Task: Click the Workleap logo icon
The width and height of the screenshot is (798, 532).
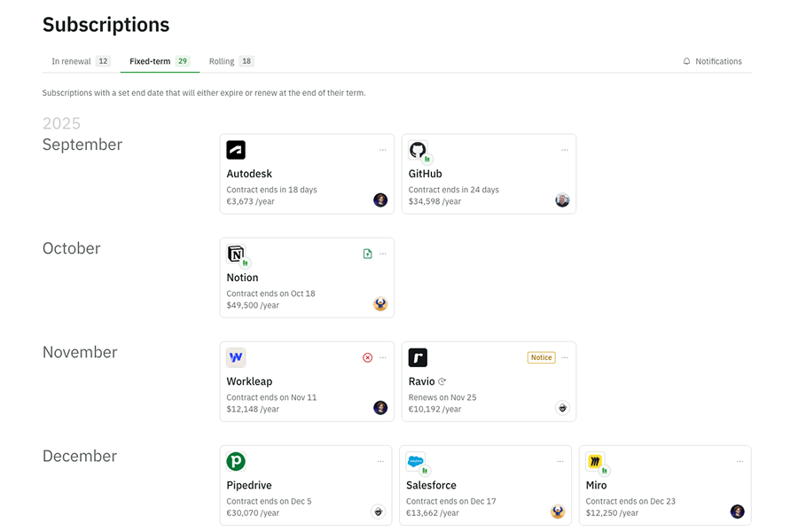Action: coord(236,357)
